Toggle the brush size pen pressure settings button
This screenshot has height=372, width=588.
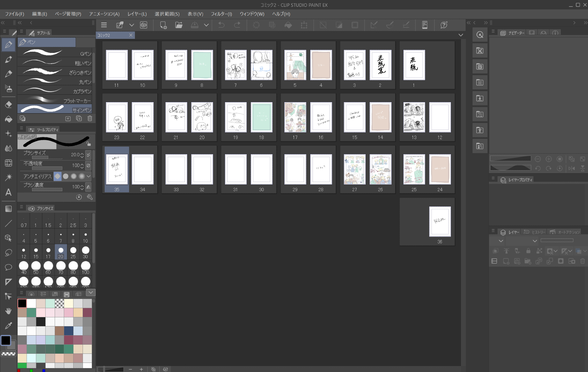[x=88, y=155]
